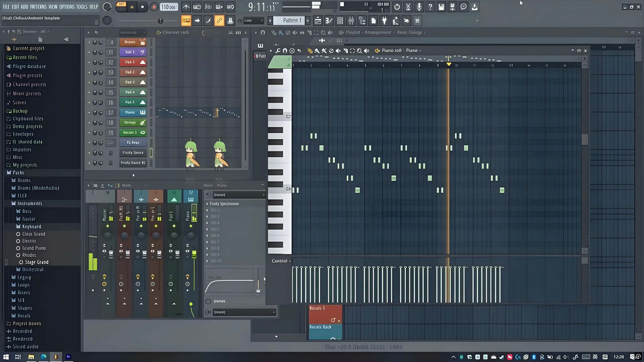The width and height of the screenshot is (644, 362).
Task: Click the Save project floppy icon
Action: click(441, 7)
